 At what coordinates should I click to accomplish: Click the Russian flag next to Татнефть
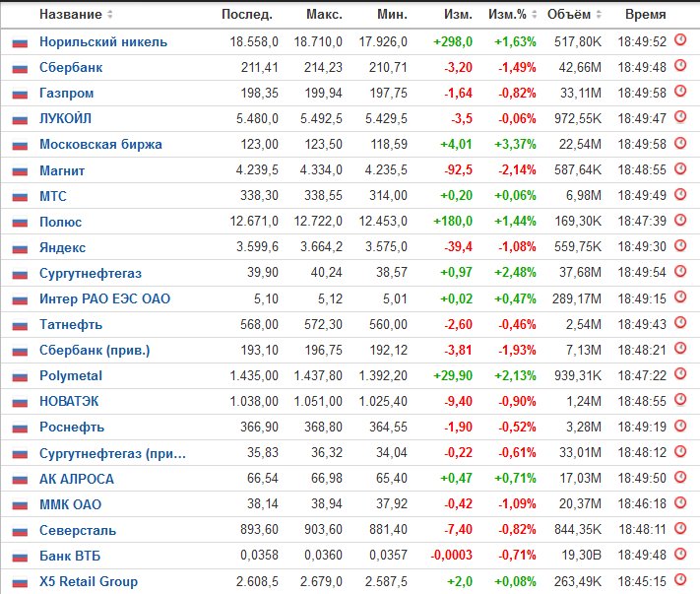(x=20, y=326)
